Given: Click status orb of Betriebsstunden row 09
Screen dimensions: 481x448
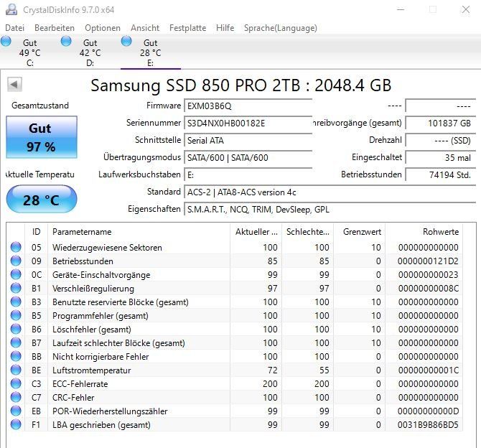Looking at the screenshot, I should point(16,261).
